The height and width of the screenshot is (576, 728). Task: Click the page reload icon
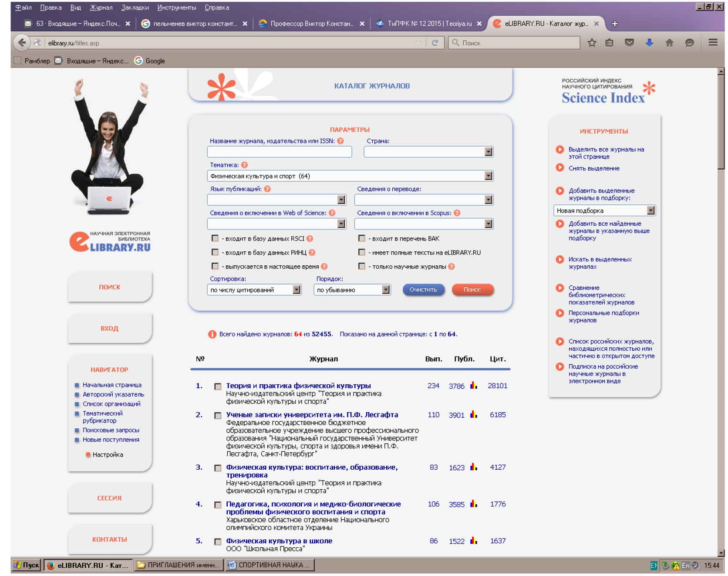coord(435,43)
